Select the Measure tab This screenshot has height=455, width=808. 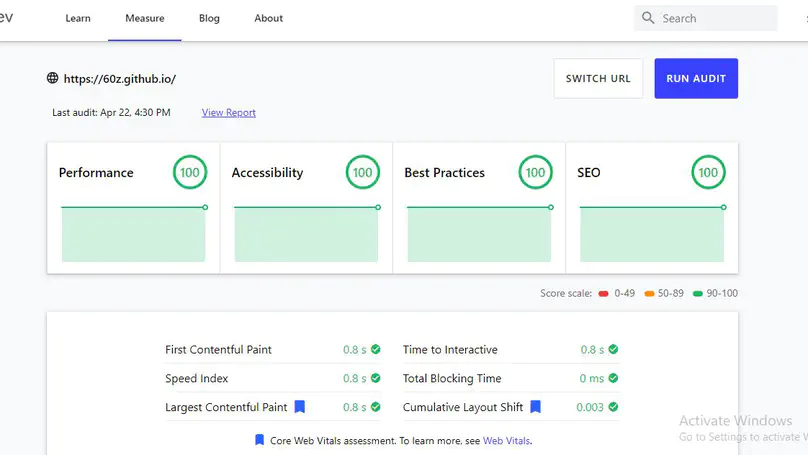point(145,19)
